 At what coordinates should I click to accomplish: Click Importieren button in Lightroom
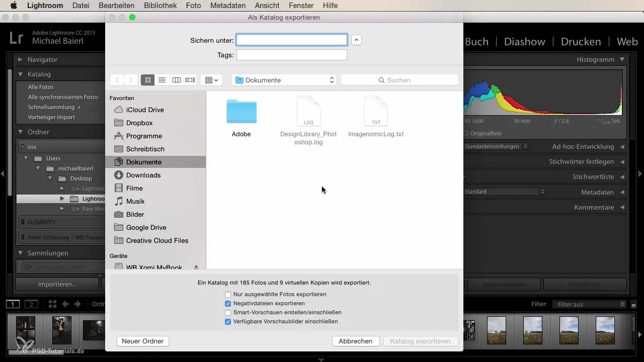pyautogui.click(x=57, y=284)
